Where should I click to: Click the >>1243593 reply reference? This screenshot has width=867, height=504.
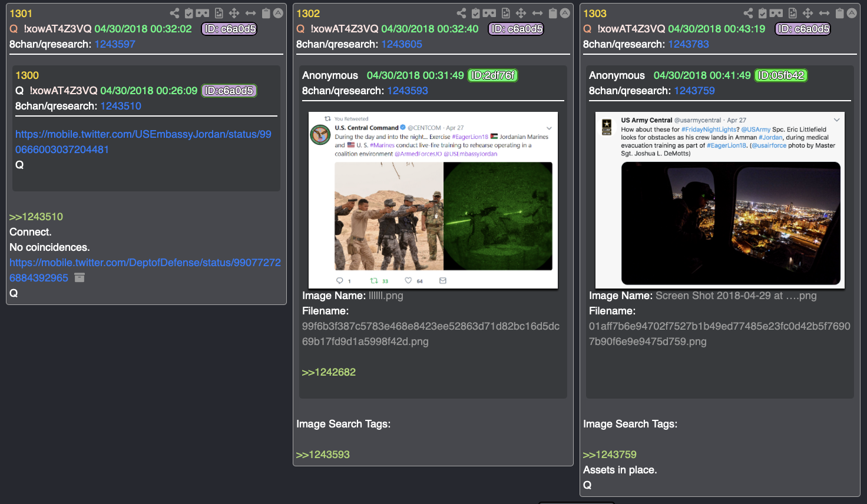[x=323, y=455]
